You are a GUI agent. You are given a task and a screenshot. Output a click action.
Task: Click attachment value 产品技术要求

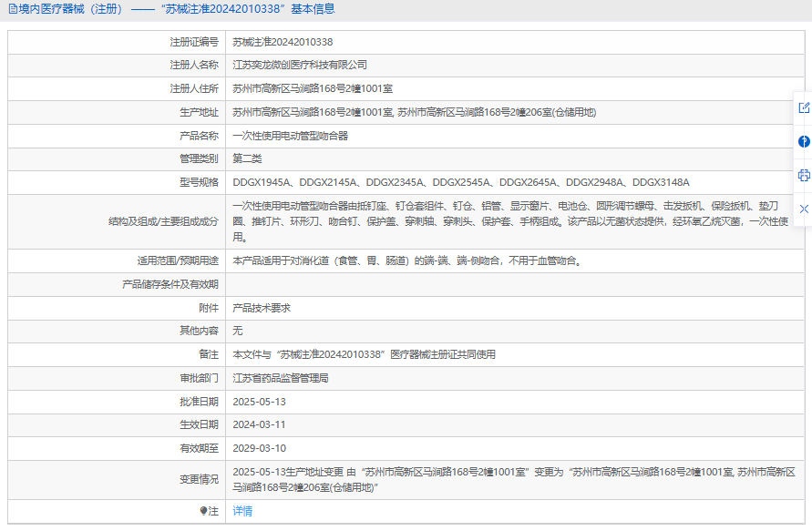[x=262, y=308]
